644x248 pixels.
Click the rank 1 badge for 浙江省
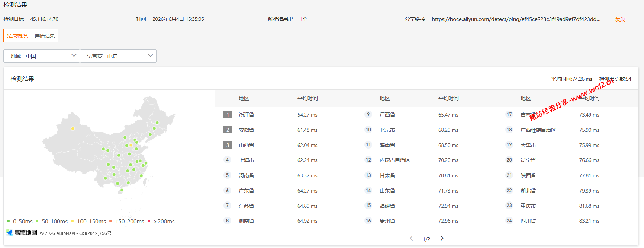point(228,115)
